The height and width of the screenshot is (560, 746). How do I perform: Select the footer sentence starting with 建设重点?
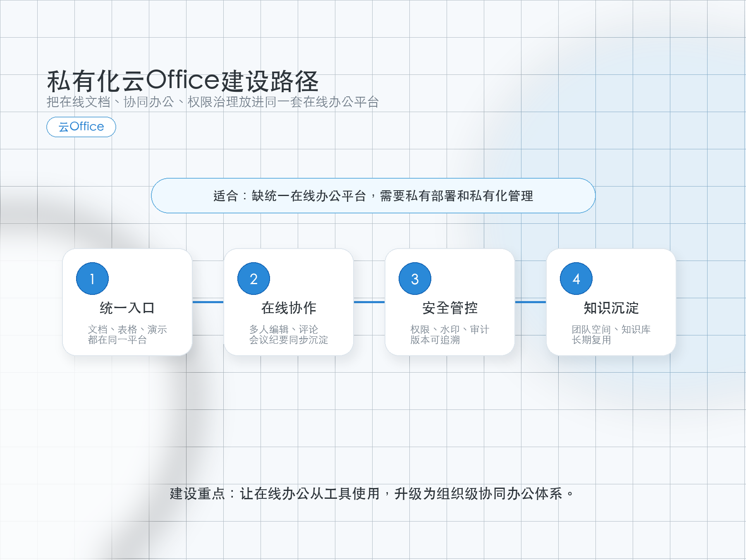(x=372, y=493)
